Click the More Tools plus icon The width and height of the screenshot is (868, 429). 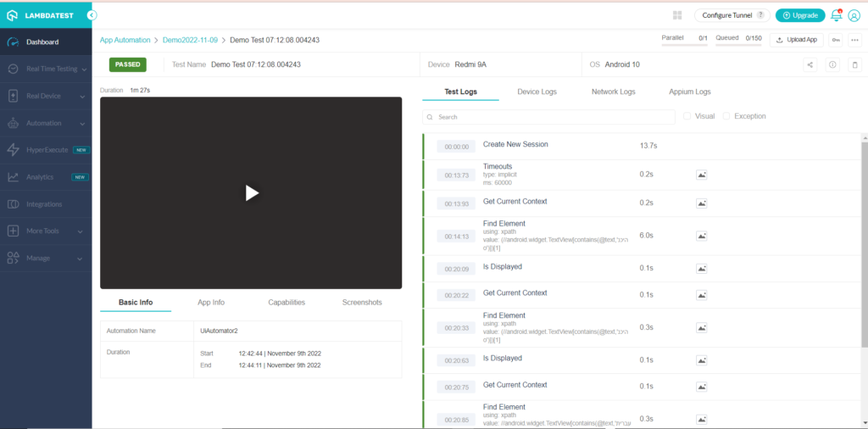(x=14, y=231)
